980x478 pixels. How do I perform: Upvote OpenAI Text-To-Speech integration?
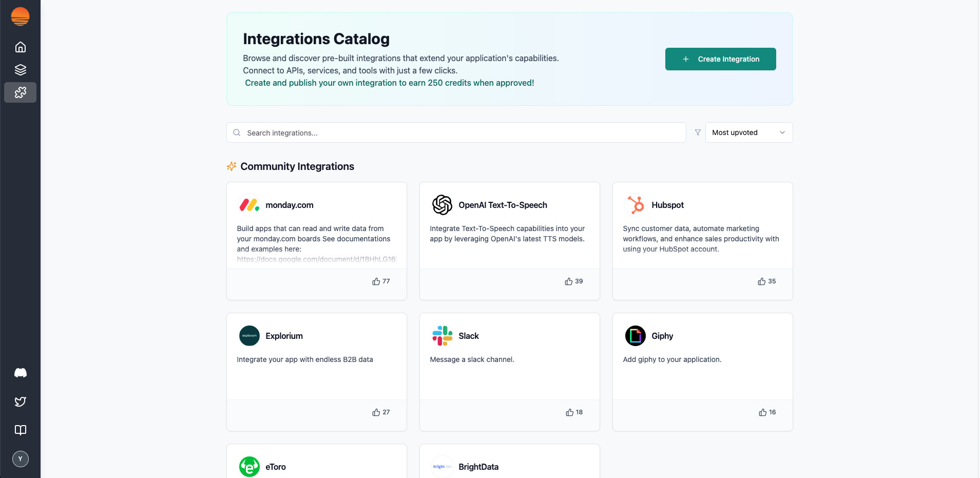[x=574, y=281]
